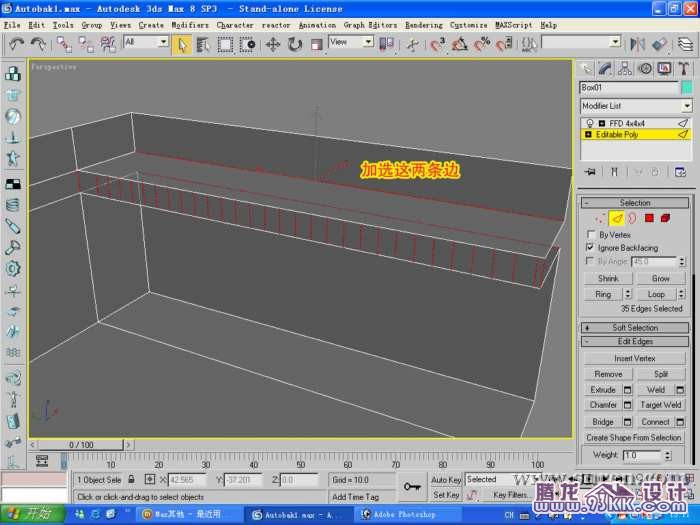Viewport: 700px width, 525px height.
Task: Select Vertex sub-object level
Action: pos(600,218)
